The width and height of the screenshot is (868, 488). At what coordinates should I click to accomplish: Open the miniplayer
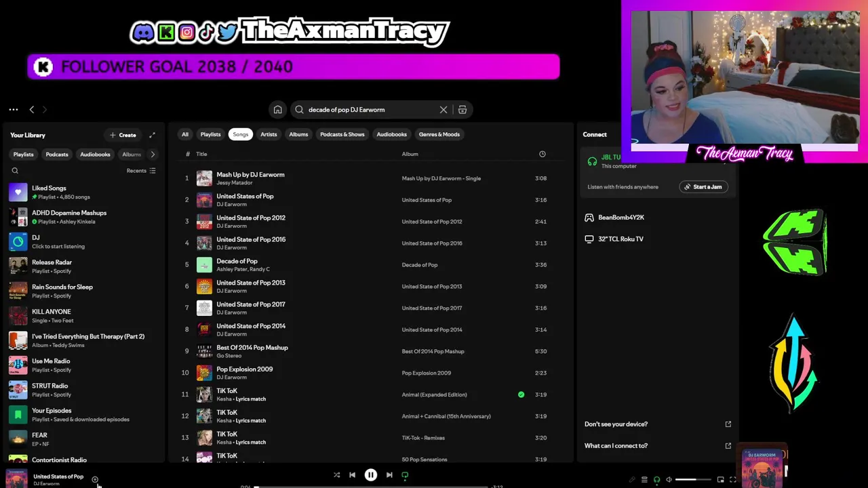coord(720,480)
